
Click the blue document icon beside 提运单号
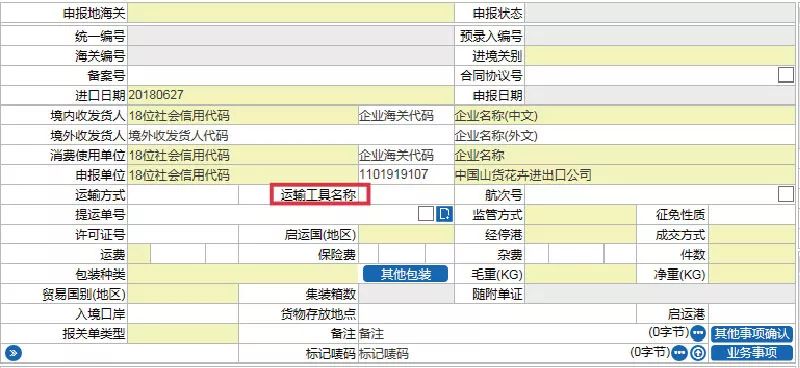coord(444,214)
